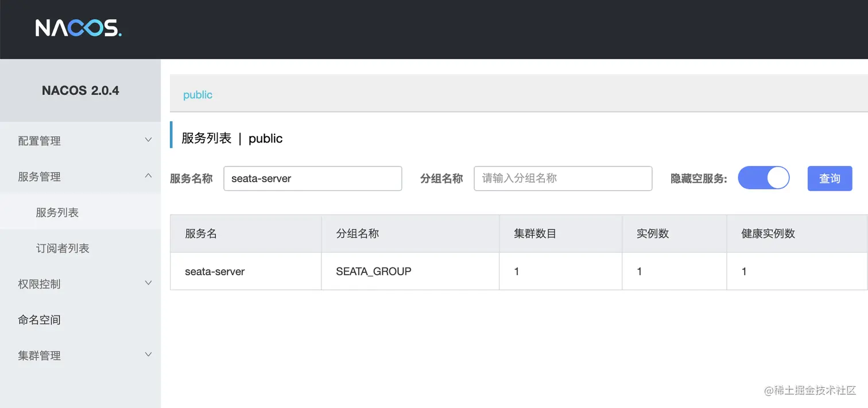Click the 查询 button

point(830,178)
